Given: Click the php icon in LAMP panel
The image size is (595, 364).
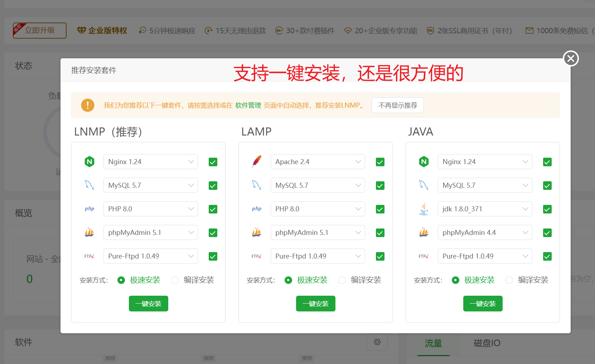Looking at the screenshot, I should pyautogui.click(x=257, y=209).
